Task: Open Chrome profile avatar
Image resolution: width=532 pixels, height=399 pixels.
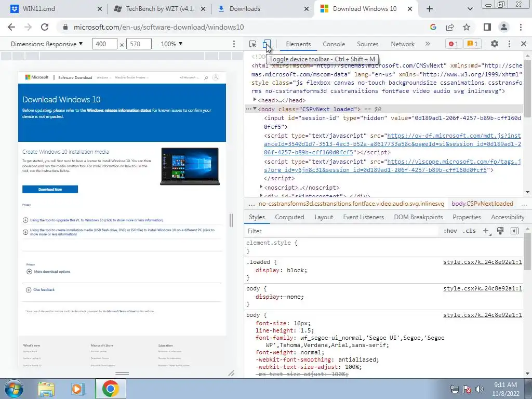Action: (504, 27)
